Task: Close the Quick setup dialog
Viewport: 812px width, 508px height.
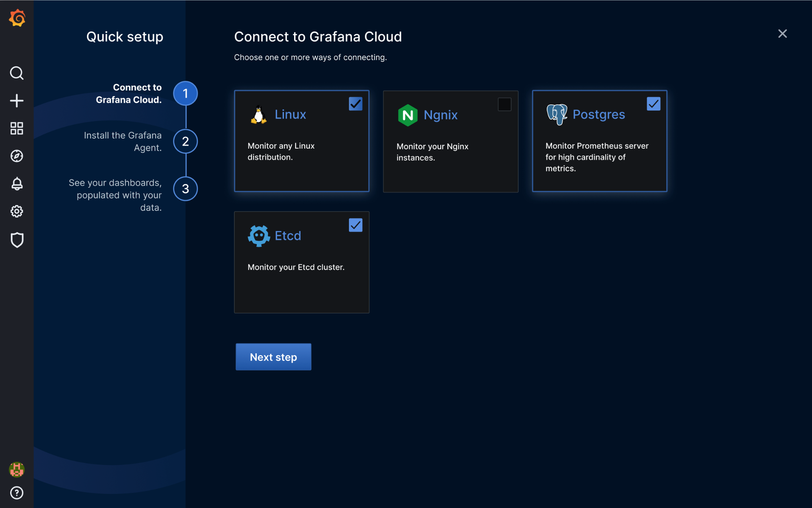Action: click(x=782, y=34)
